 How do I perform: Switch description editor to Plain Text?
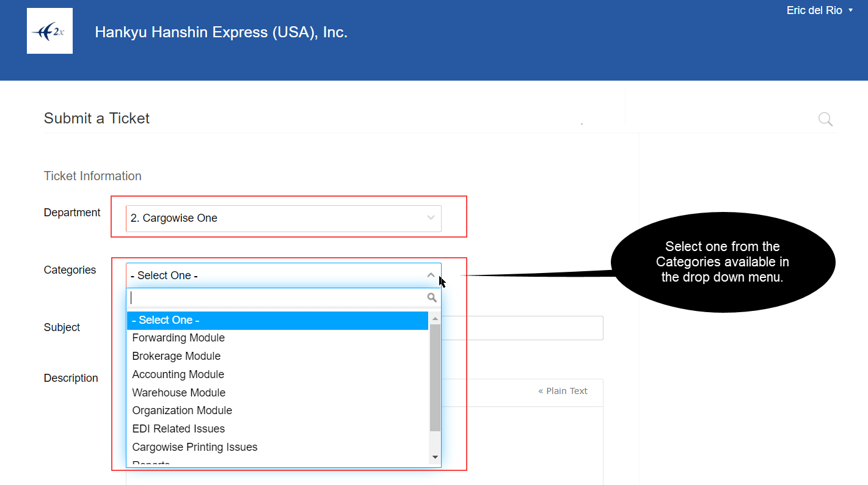563,391
